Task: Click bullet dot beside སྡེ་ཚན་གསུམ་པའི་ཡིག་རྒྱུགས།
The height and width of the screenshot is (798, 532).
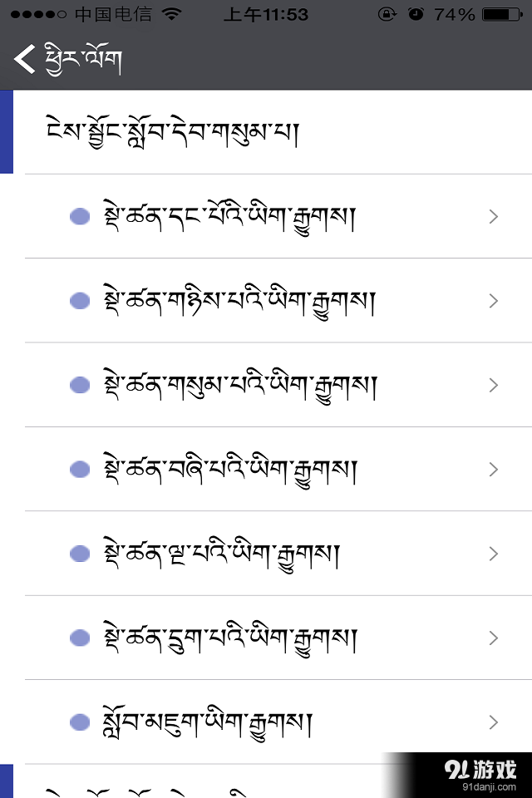Action: coord(80,385)
